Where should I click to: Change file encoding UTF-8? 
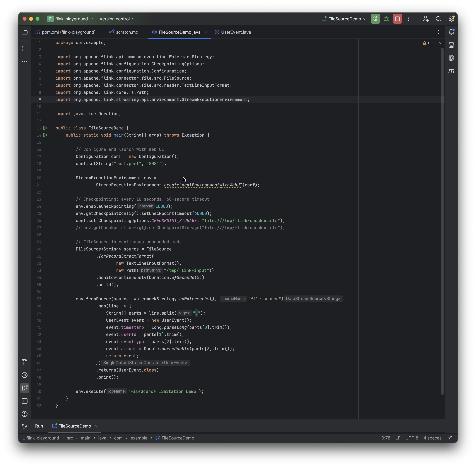[x=411, y=438]
